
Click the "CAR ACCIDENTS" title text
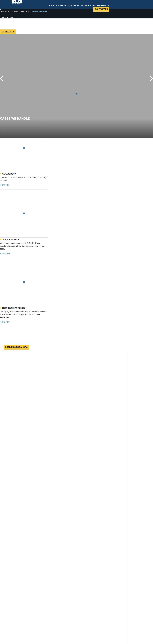(x=9, y=174)
